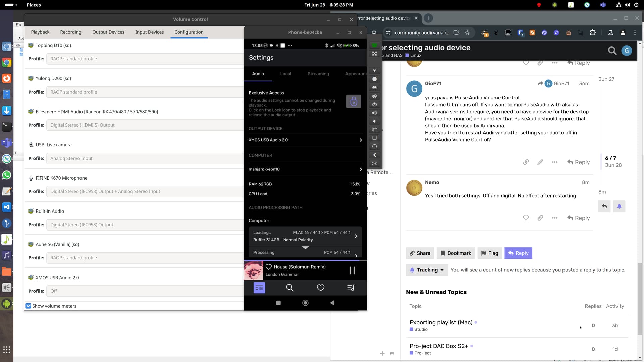This screenshot has height=362, width=644.
Task: Toggle the Show volume meters checkbox
Action: click(x=29, y=306)
